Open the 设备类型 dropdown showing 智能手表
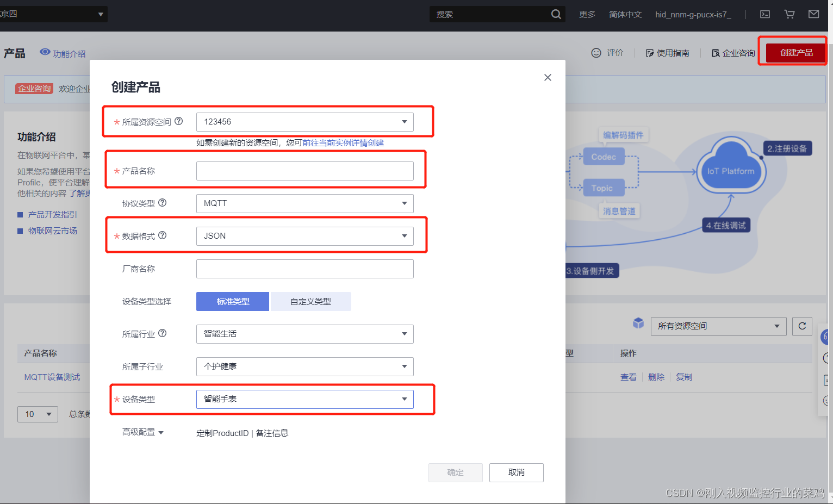This screenshot has height=504, width=833. [x=304, y=399]
